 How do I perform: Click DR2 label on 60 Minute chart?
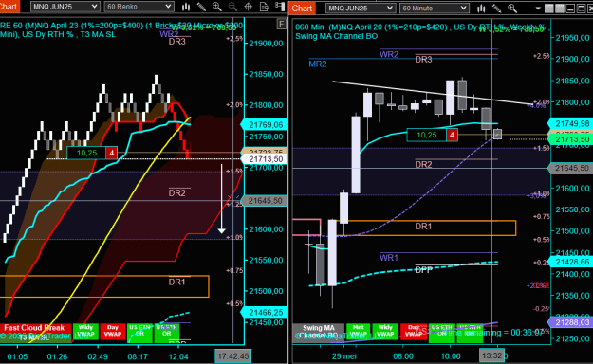click(x=423, y=164)
